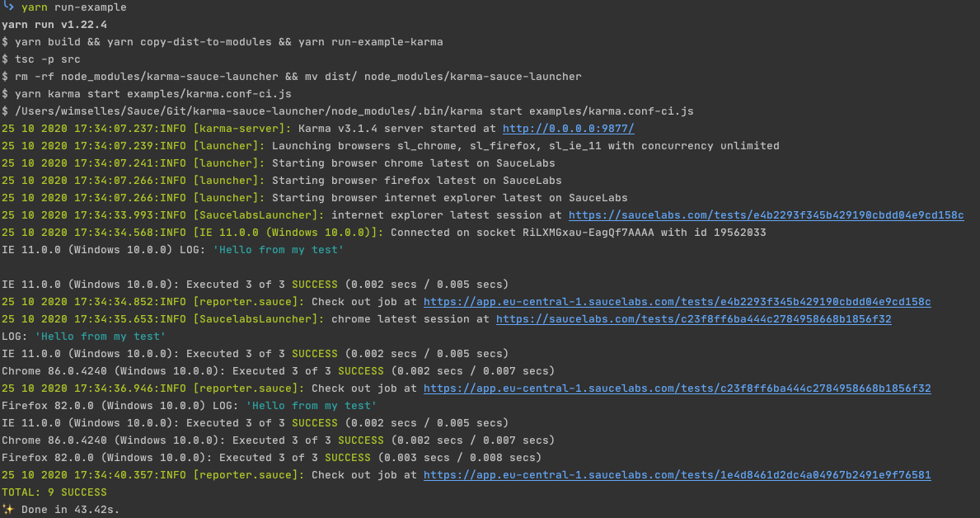Open reporter.sauce job link ending 1856f32
Image resolution: width=980 pixels, height=518 pixels.
[x=677, y=388]
